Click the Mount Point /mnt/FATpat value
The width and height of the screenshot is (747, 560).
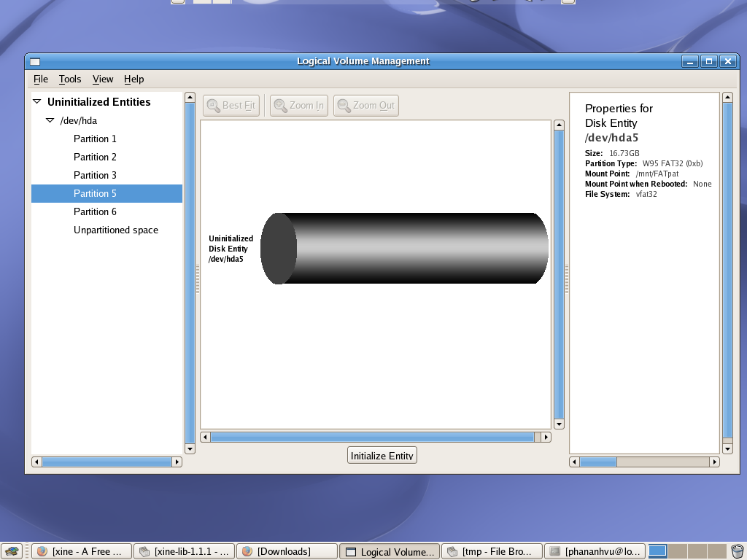click(x=657, y=174)
